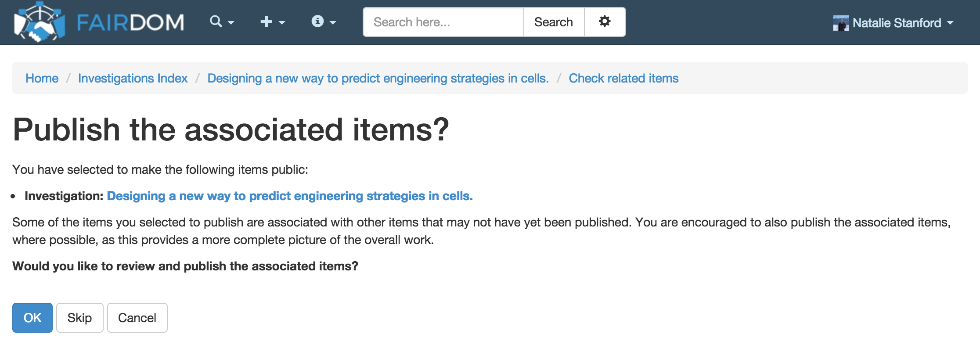The image size is (980, 352).
Task: Open the magnifier browse menu icon
Action: [216, 21]
